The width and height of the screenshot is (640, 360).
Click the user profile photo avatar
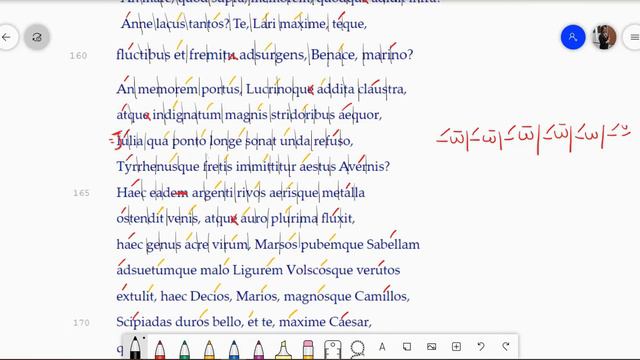point(604,37)
